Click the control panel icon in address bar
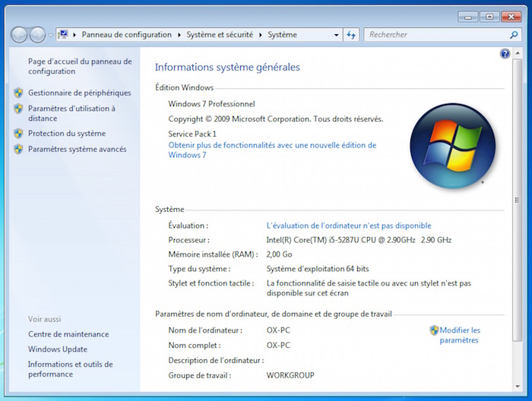 64,35
